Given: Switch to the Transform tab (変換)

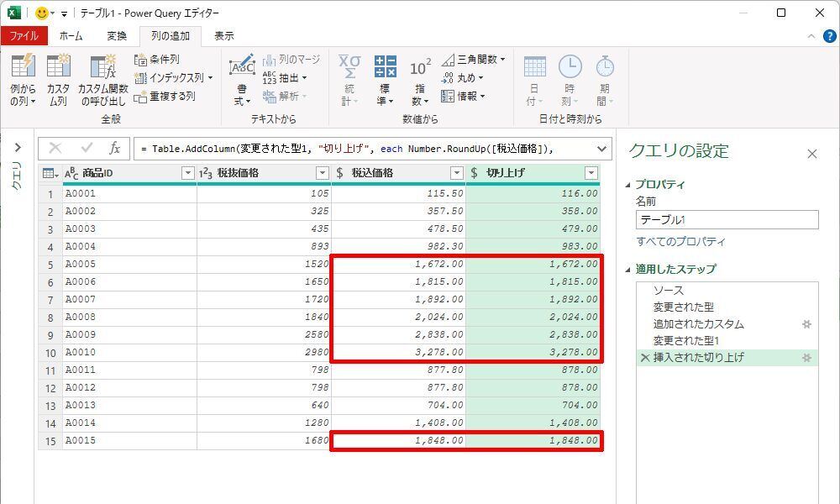Looking at the screenshot, I should coord(117,36).
